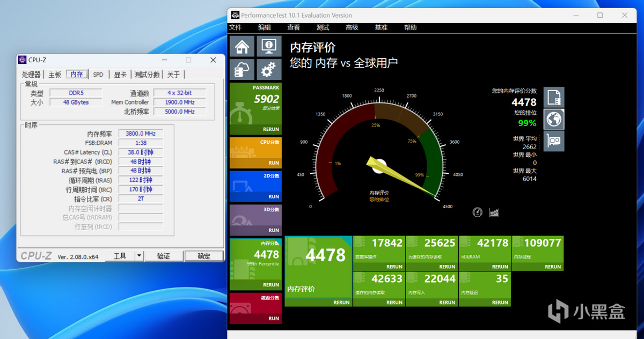Image resolution: width=644 pixels, height=339 pixels.
Task: Open the system information monitor icon
Action: (x=269, y=46)
